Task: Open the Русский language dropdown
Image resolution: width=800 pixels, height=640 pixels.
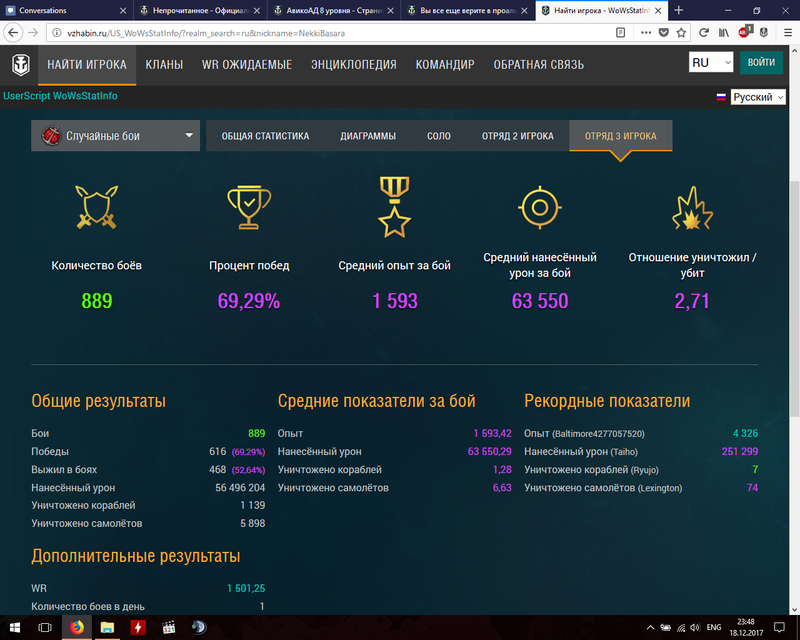Action: click(x=758, y=97)
